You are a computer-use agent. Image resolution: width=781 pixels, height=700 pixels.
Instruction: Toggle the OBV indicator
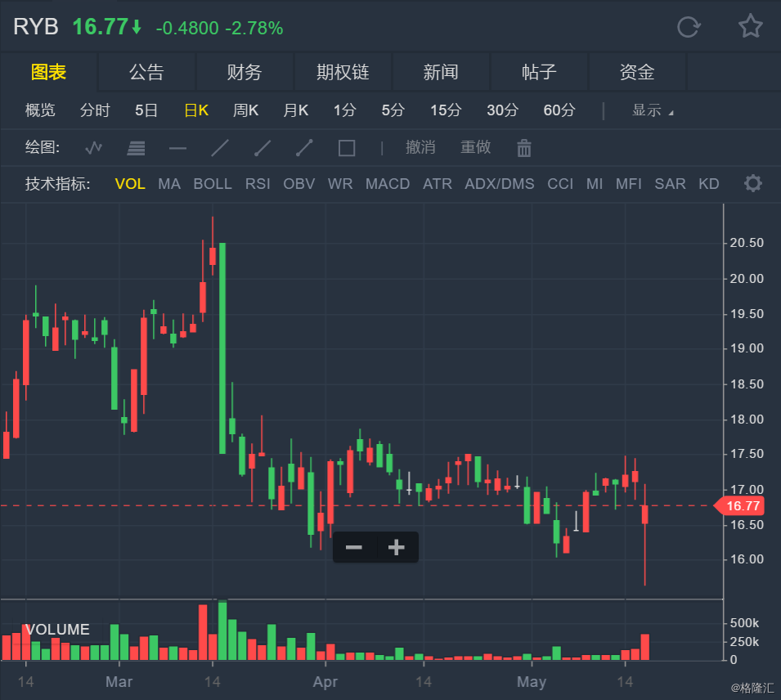click(x=298, y=184)
